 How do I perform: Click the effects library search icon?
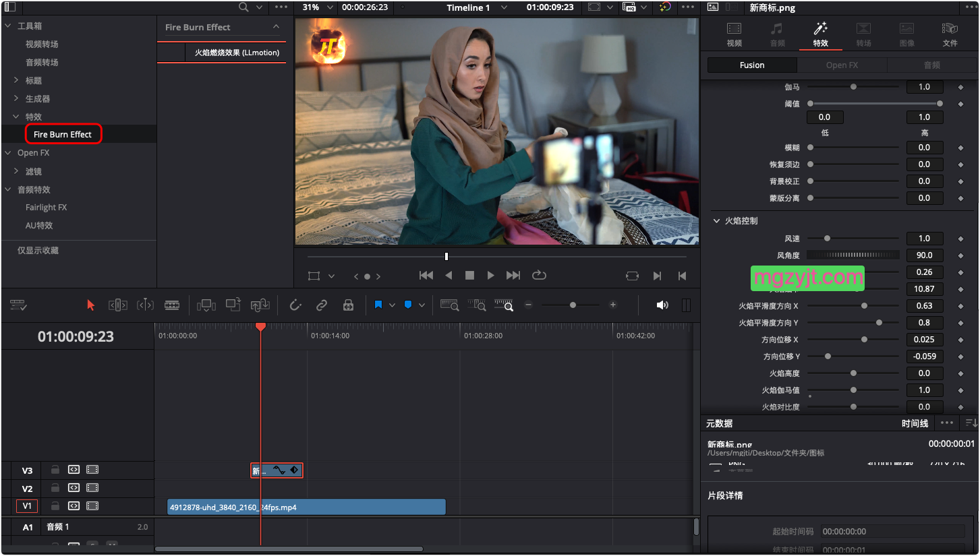click(243, 7)
